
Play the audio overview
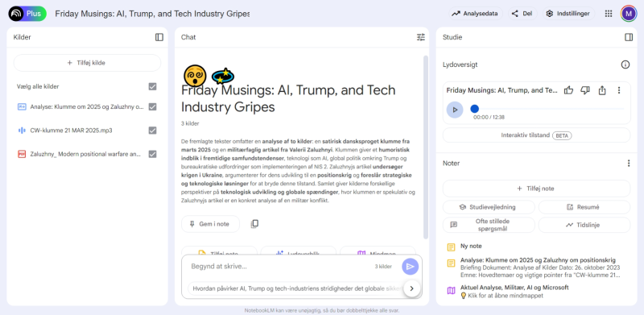(455, 110)
